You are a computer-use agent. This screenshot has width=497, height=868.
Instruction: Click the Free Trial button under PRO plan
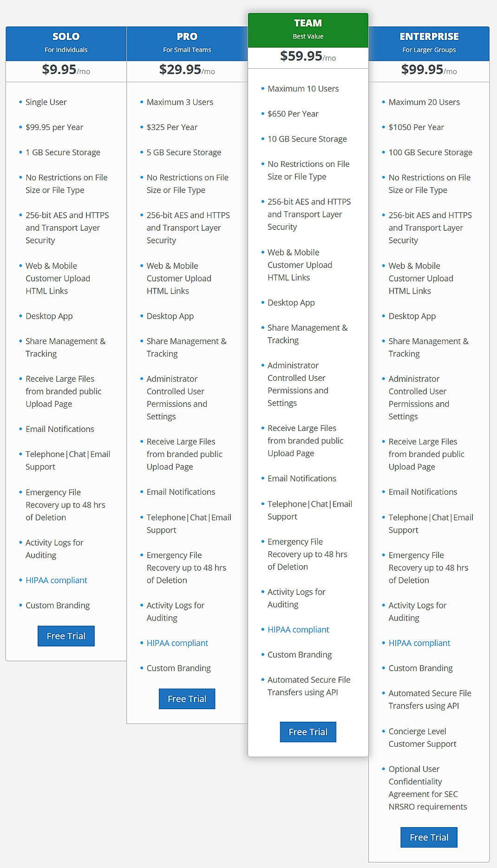[187, 698]
